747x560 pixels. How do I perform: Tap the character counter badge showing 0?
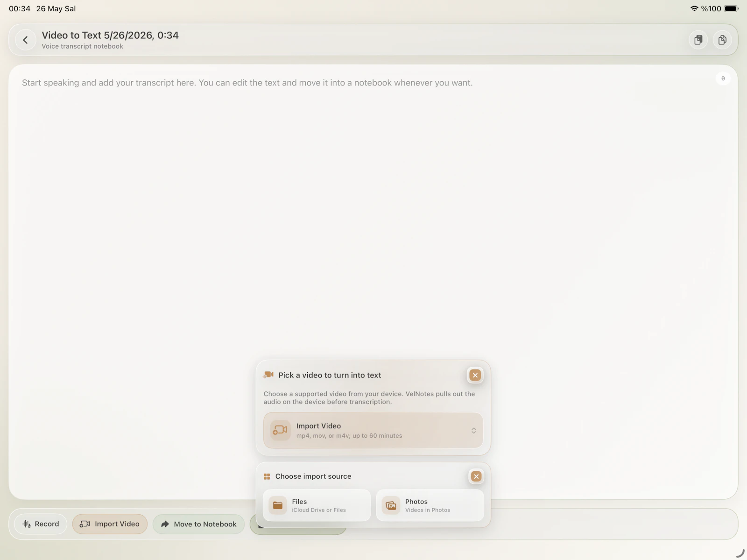(723, 78)
